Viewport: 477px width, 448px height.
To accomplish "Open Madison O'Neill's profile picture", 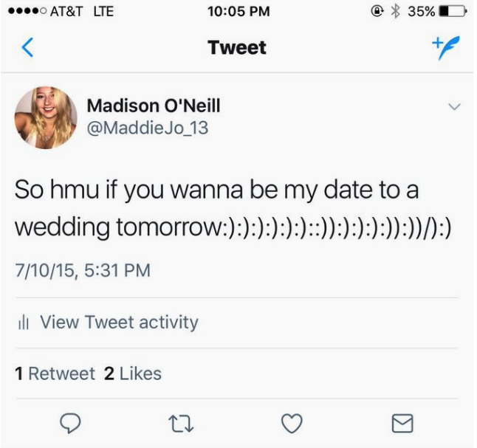I will tap(46, 118).
